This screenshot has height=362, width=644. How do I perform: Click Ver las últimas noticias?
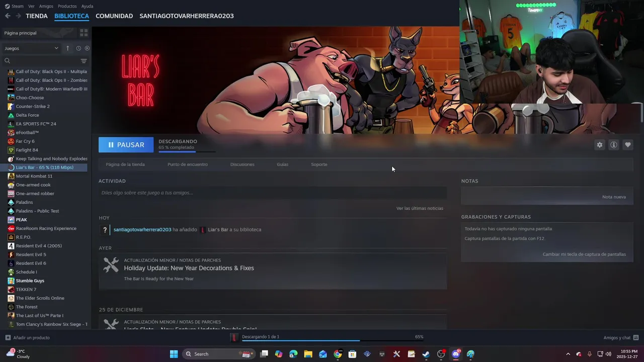pyautogui.click(x=420, y=208)
